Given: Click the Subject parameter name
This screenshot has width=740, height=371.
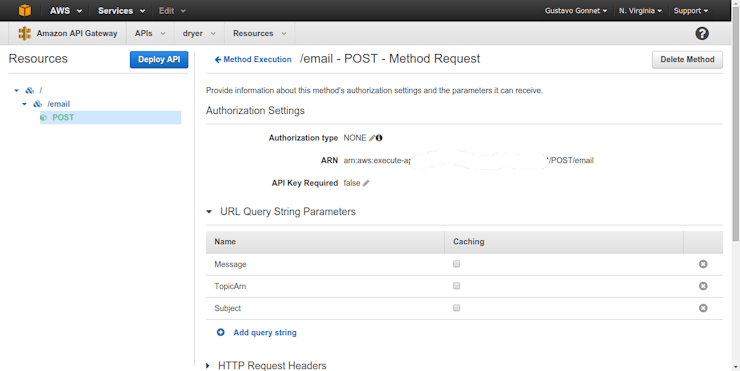Looking at the screenshot, I should [x=227, y=308].
